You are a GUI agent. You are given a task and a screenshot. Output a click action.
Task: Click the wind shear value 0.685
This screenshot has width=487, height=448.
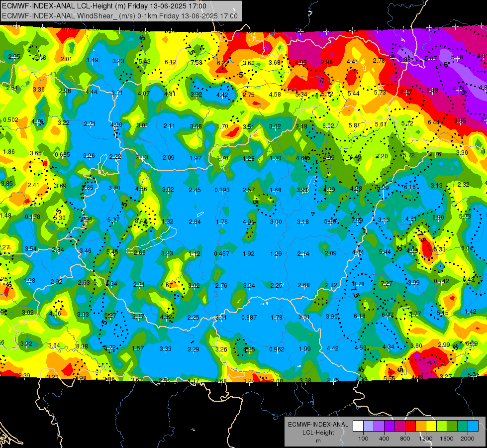click(x=62, y=154)
